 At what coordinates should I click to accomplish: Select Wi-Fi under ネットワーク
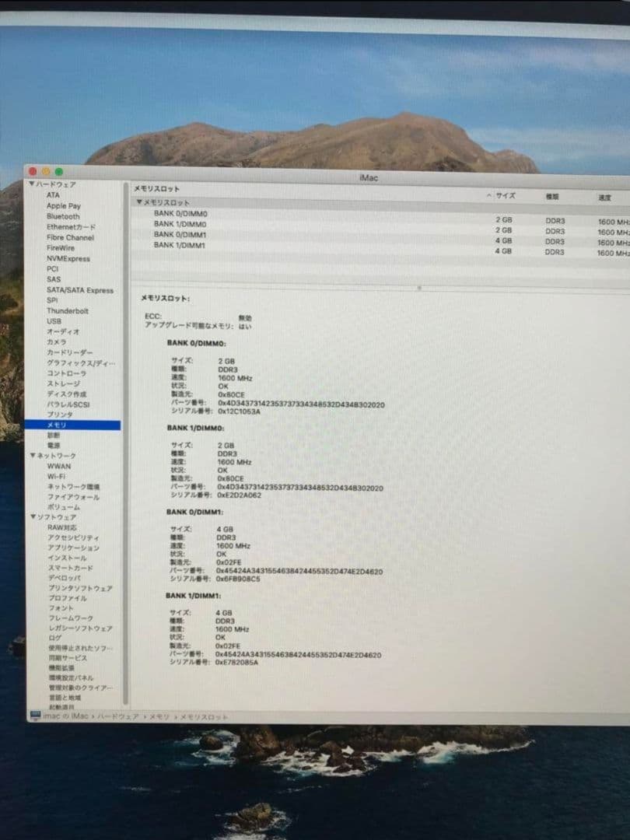(x=55, y=476)
